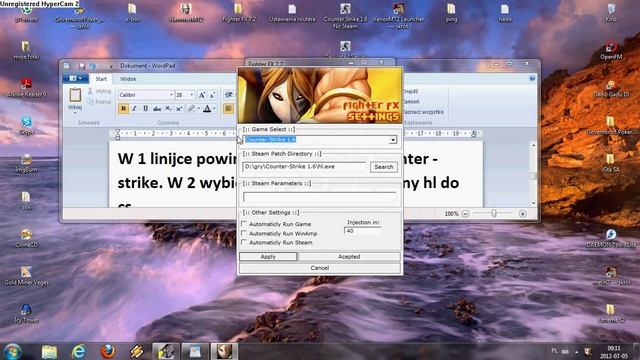Click the text highlight color pen icon
Viewport: 640px width, 360px height.
pos(191,109)
